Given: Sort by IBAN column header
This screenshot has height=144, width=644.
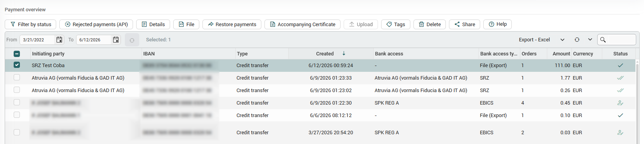Looking at the screenshot, I should click(149, 54).
